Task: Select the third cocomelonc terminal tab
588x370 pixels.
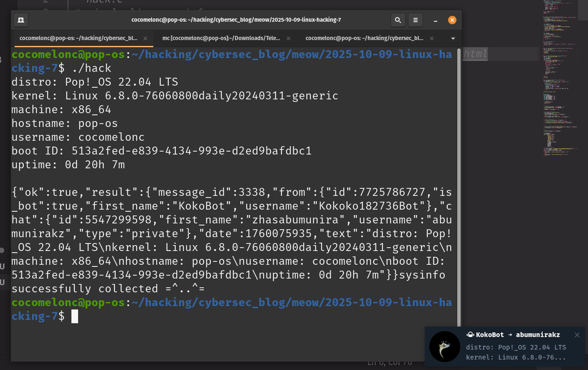Action: click(x=364, y=38)
